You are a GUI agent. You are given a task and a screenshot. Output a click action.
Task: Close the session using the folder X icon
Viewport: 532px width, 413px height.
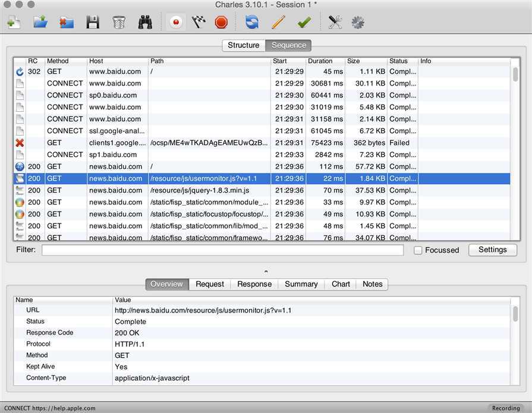tap(67, 23)
